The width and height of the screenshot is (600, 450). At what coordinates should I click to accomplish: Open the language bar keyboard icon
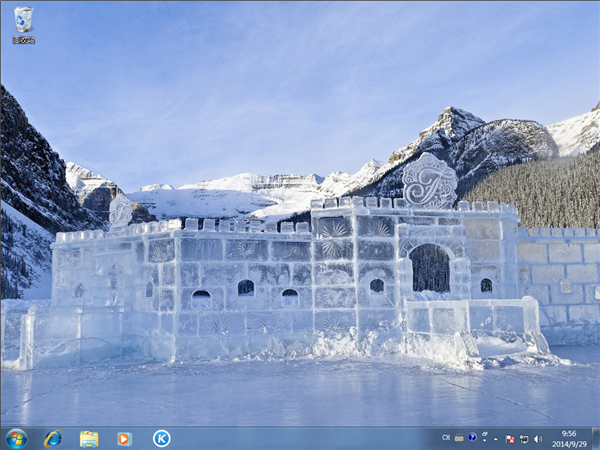tap(459, 438)
